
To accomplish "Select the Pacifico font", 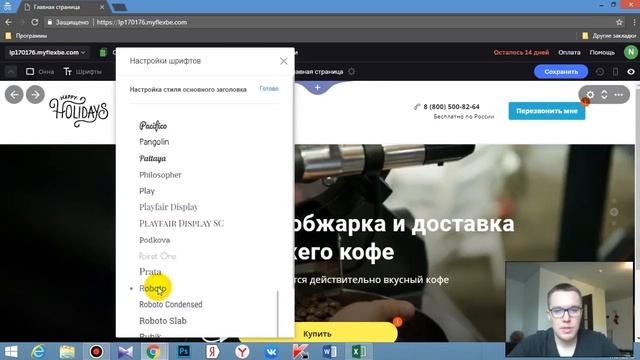I will pos(153,126).
